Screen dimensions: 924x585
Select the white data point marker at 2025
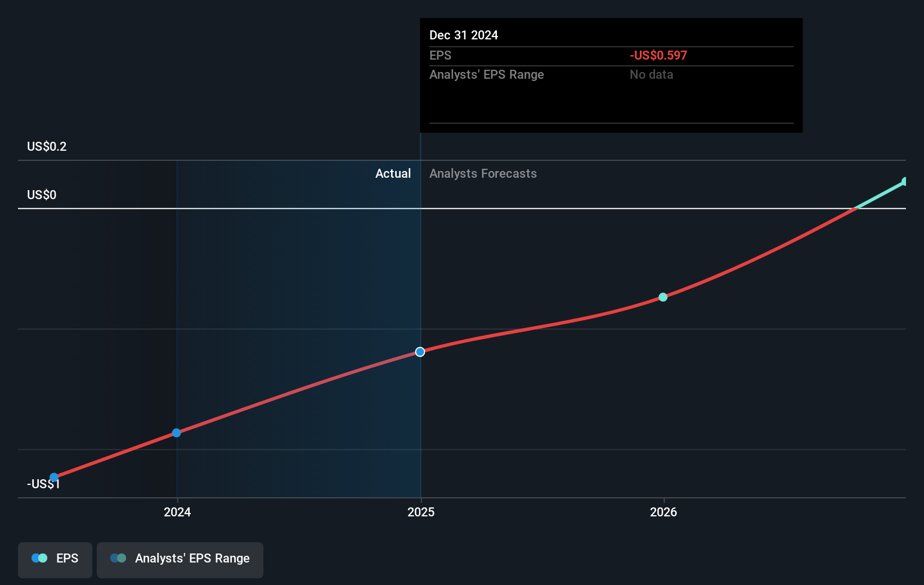pos(420,352)
